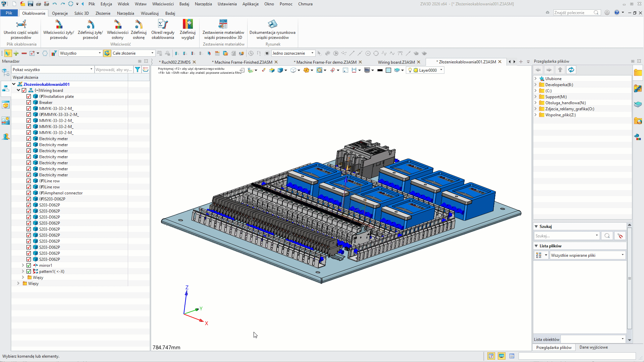The height and width of the screenshot is (362, 644).
Task: Click the clear search icon under Szukaj
Action: click(620, 236)
